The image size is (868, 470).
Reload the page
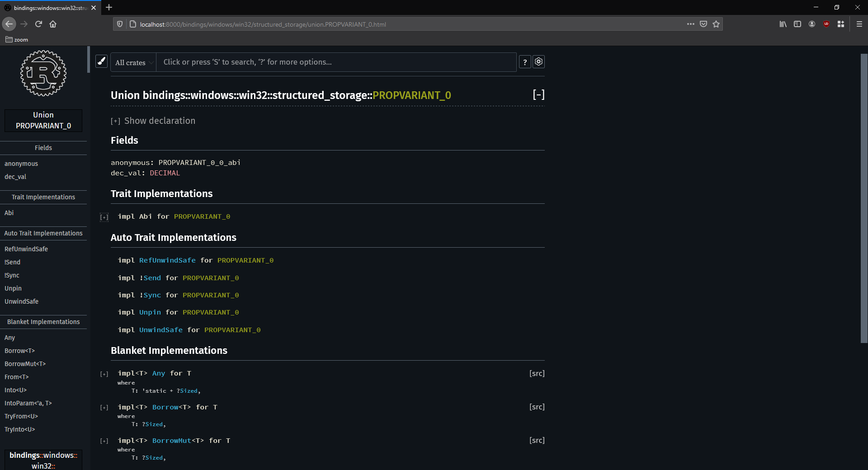(x=38, y=24)
